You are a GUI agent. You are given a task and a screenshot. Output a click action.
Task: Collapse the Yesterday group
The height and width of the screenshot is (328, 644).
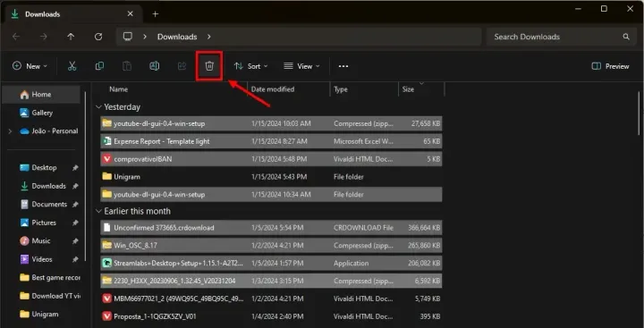click(x=98, y=107)
